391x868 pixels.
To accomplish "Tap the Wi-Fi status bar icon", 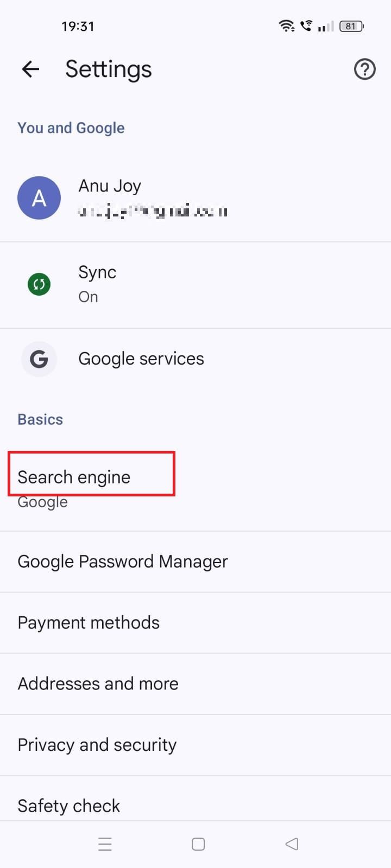I will 286,25.
